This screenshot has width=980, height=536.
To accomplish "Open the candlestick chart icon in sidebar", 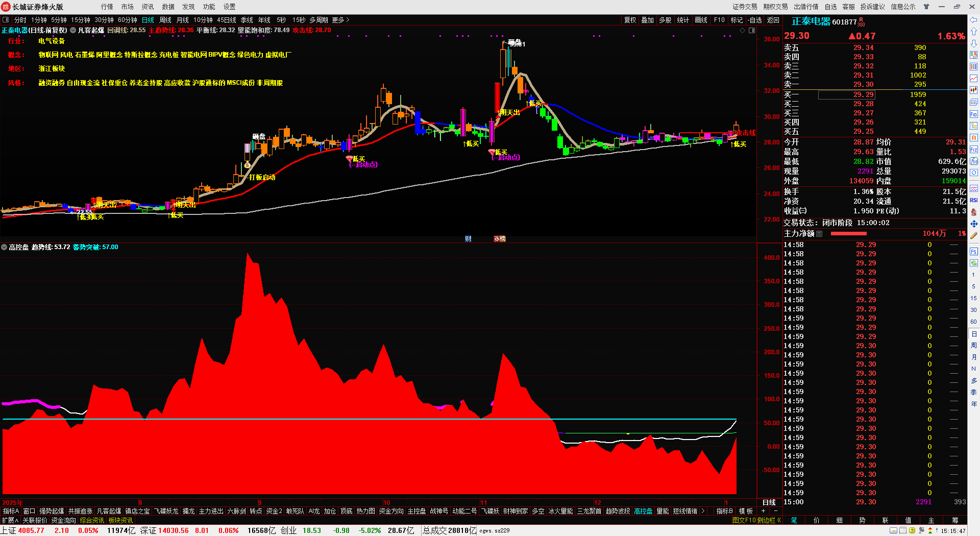I will [974, 90].
